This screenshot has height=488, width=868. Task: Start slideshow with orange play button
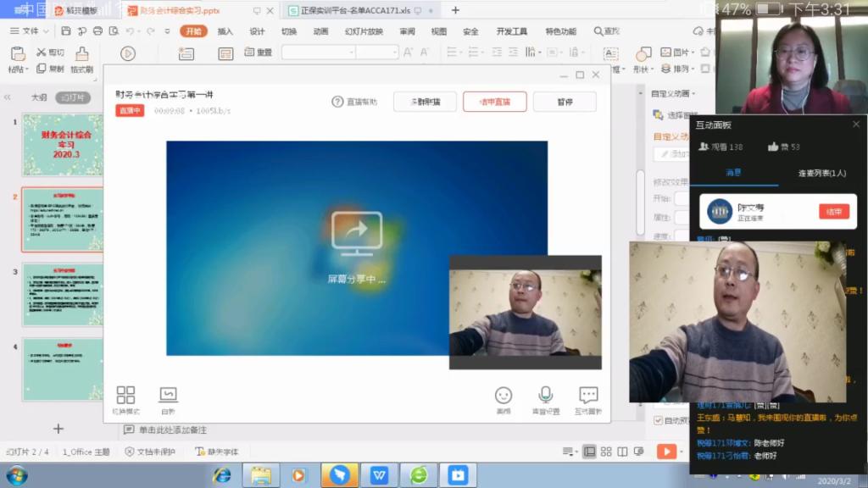click(667, 452)
